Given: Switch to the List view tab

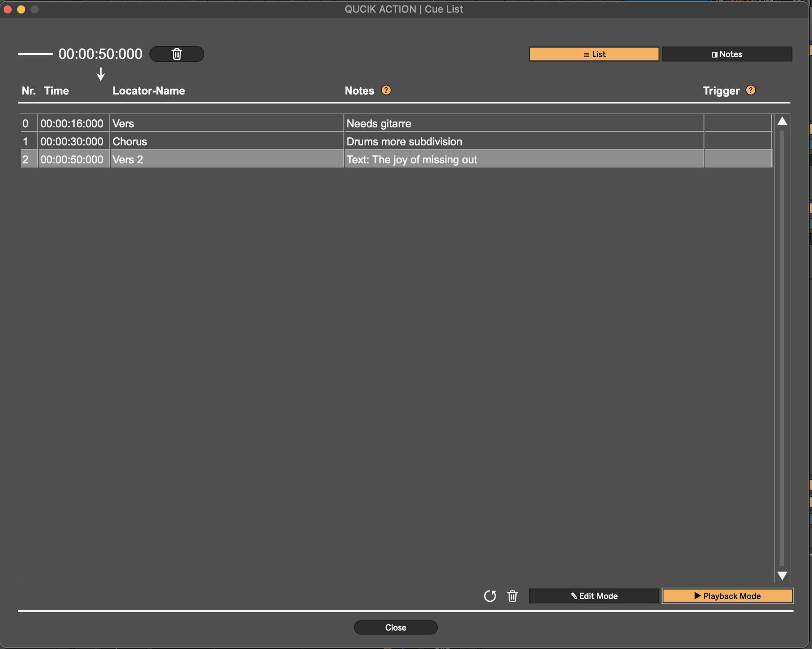Looking at the screenshot, I should 594,54.
